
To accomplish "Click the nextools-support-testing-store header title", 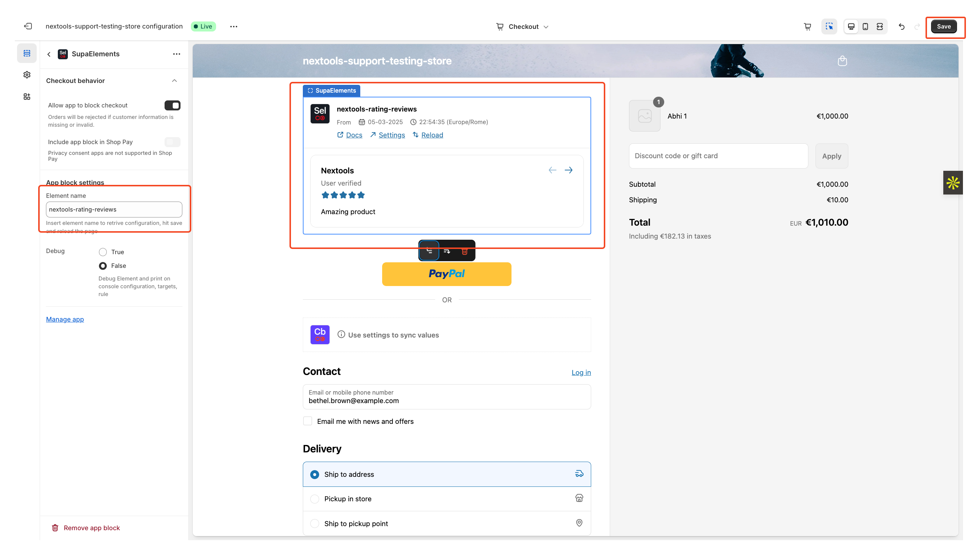I will (377, 61).
